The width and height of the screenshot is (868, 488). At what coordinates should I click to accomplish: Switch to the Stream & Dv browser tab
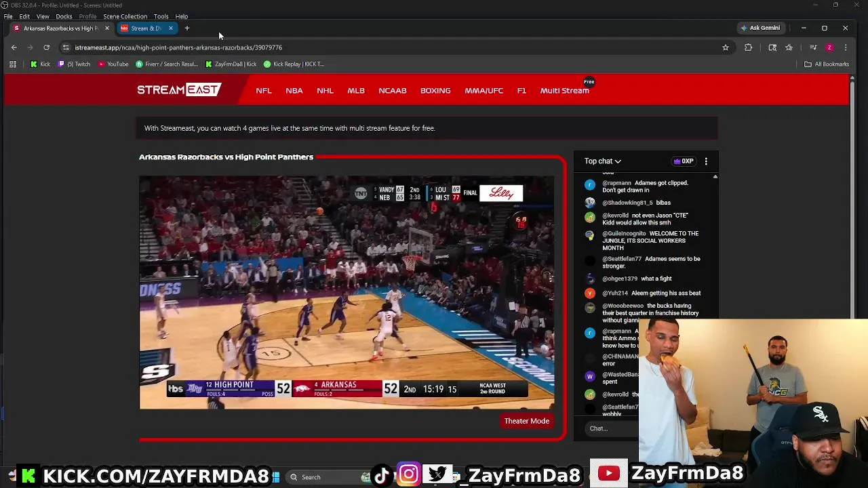click(146, 28)
